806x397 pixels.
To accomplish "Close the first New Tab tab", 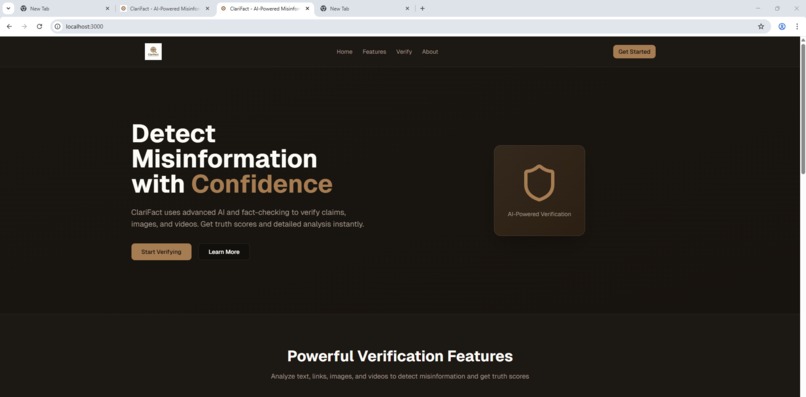I will pyautogui.click(x=107, y=8).
